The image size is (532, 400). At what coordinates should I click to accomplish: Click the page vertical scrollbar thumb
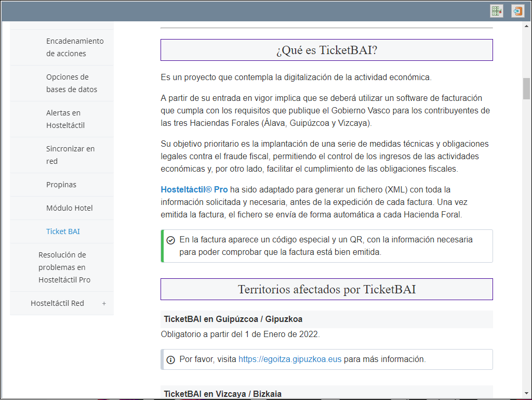526,88
